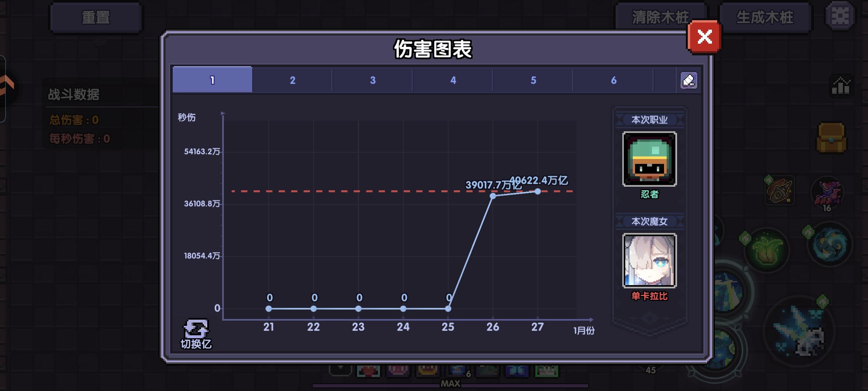
Task: Click the day 27 data point
Action: [538, 192]
